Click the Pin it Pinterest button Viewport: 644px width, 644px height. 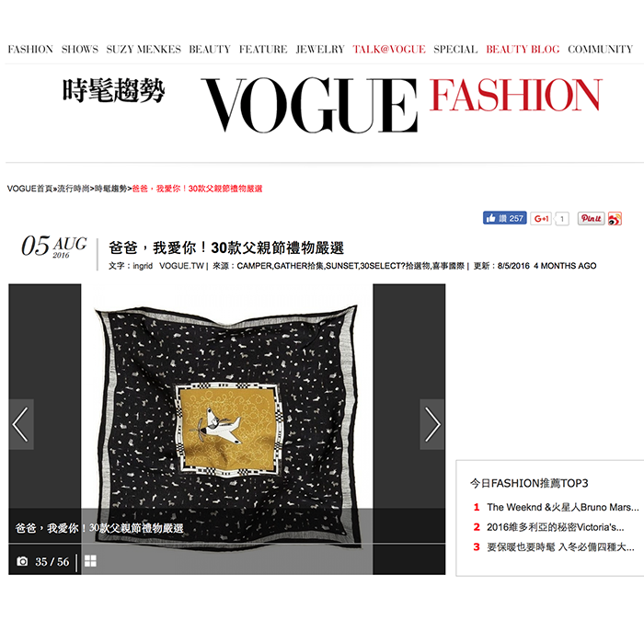pos(591,219)
